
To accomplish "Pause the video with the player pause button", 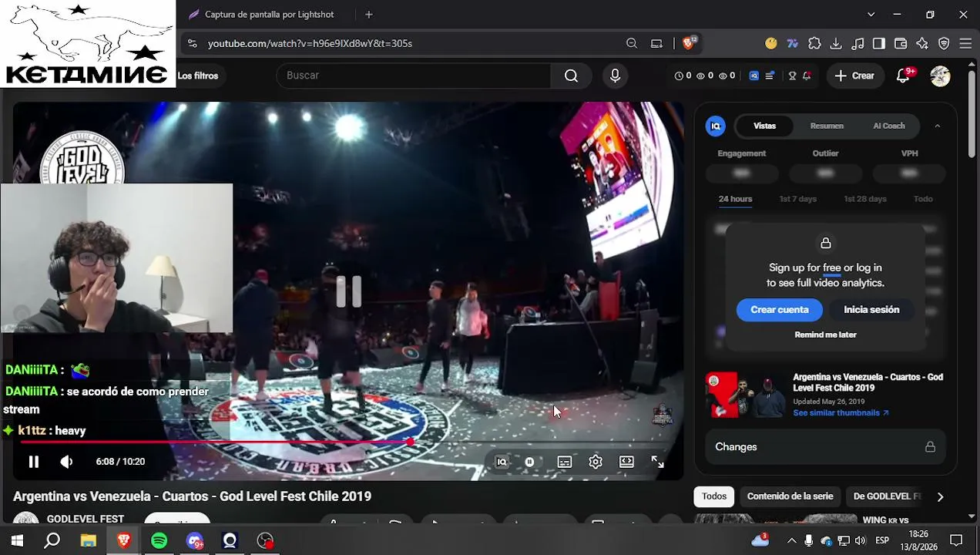I will click(34, 462).
